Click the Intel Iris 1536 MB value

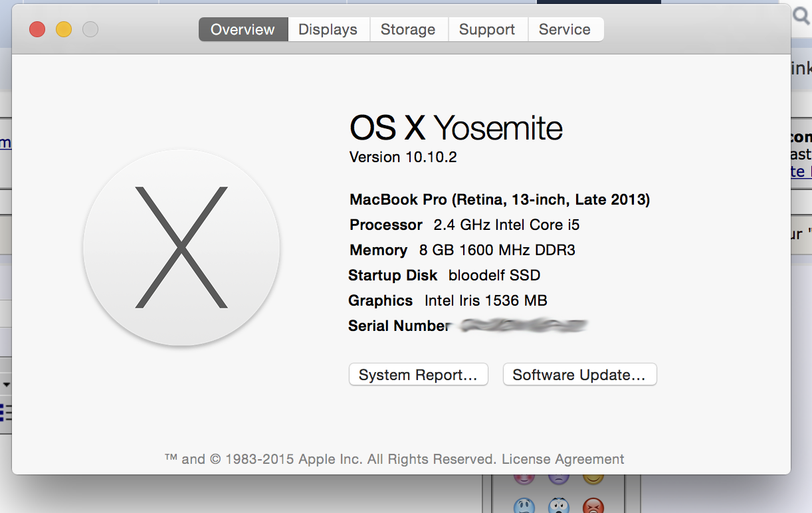pos(486,300)
